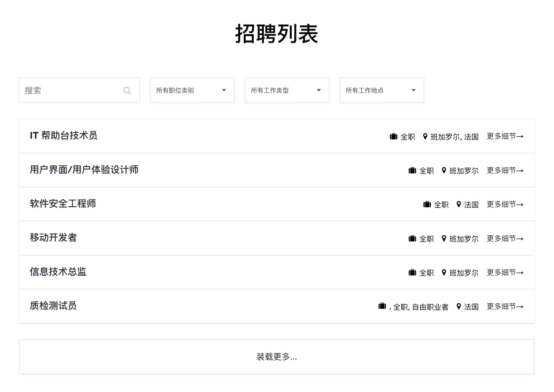Click 班加罗尔 text in 移动开发者 row
The height and width of the screenshot is (392, 554).
click(464, 239)
